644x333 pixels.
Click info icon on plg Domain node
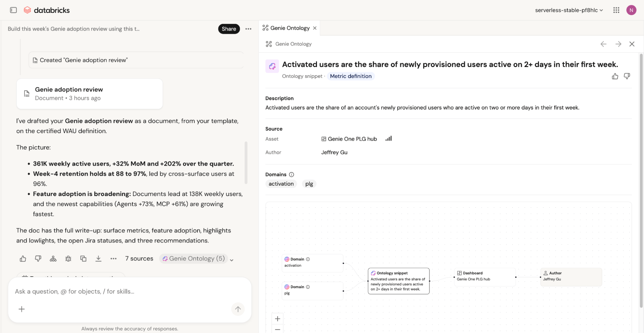click(x=308, y=287)
